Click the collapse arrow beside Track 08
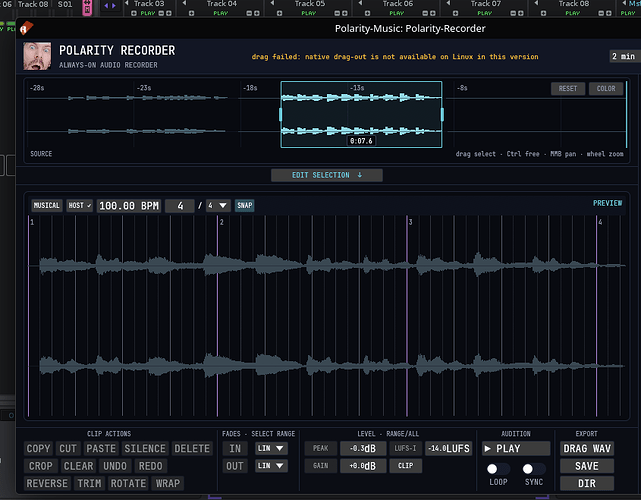The image size is (641, 500). (x=536, y=3)
